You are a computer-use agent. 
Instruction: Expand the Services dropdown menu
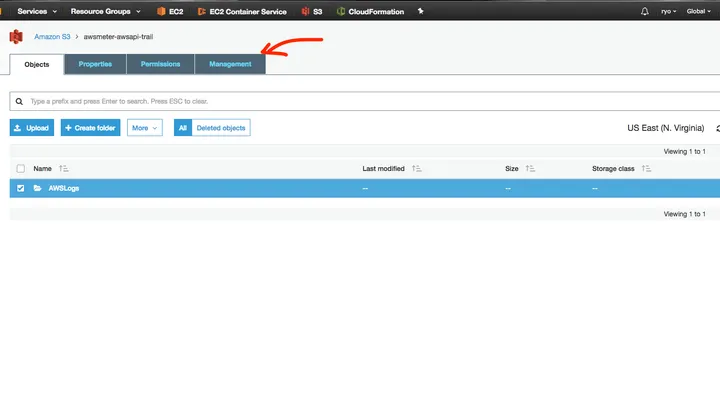37,11
